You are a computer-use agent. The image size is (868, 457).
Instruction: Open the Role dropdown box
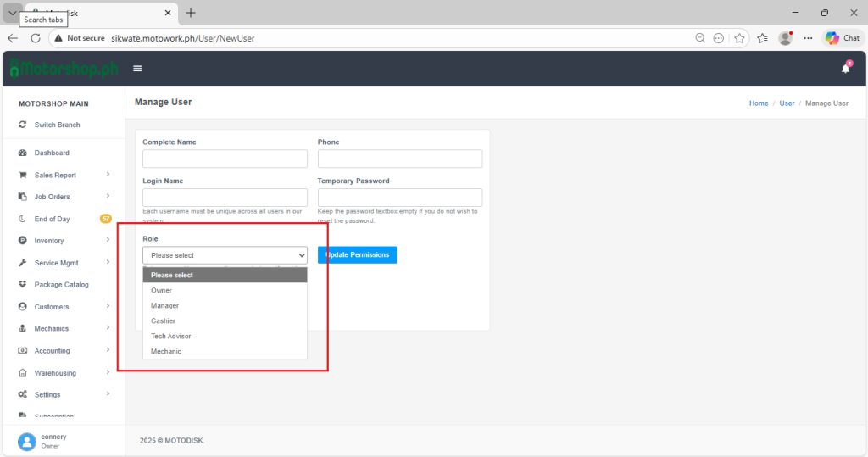coord(225,255)
